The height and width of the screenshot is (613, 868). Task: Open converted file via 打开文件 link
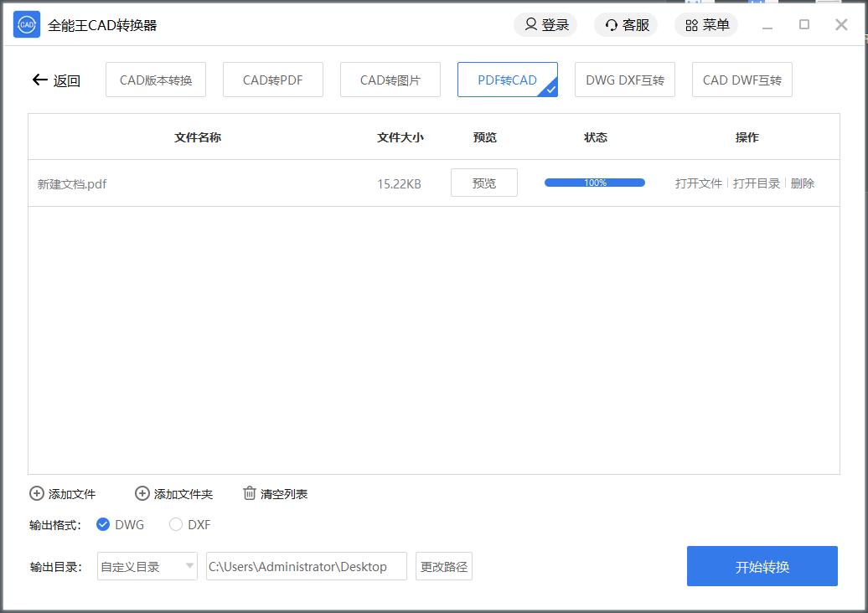click(x=699, y=183)
